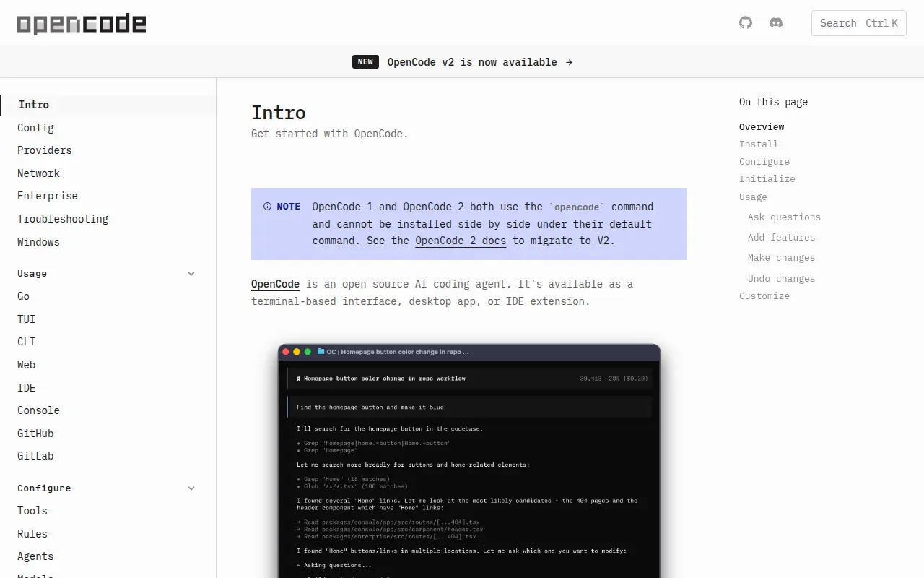Open the GitHub repository icon

coord(746,22)
